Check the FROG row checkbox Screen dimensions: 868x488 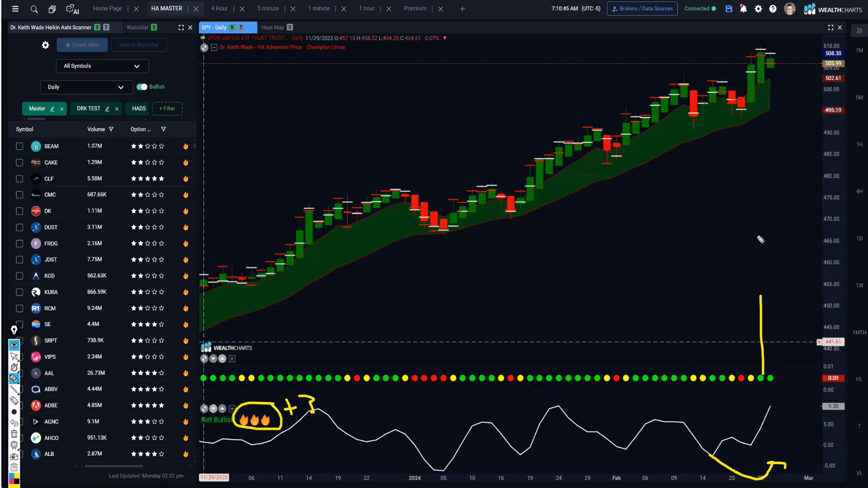point(19,244)
